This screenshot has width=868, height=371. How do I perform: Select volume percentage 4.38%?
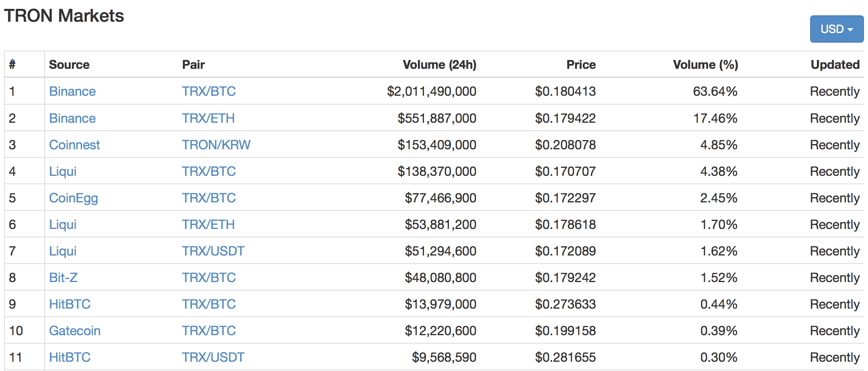coord(719,171)
